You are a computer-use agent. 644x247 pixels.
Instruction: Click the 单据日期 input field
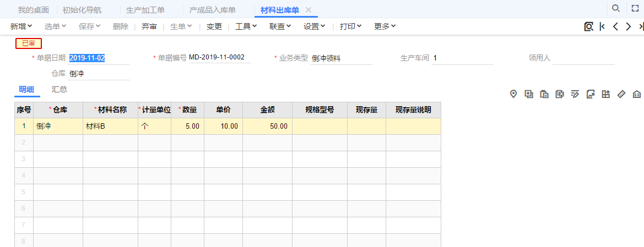[x=99, y=58]
